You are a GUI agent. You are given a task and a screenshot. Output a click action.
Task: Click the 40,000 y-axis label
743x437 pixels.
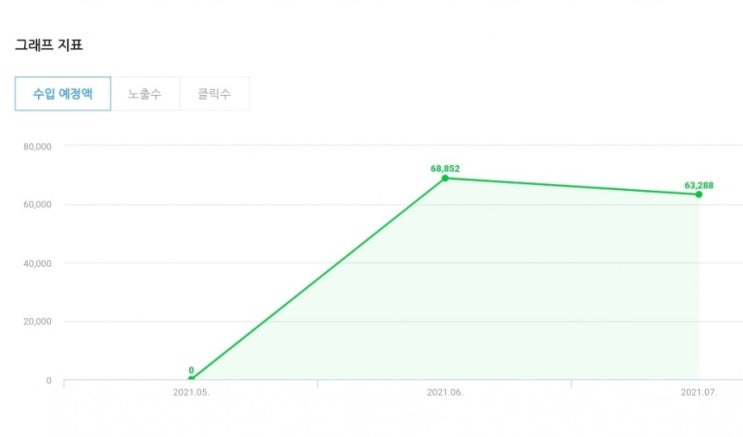click(x=38, y=263)
